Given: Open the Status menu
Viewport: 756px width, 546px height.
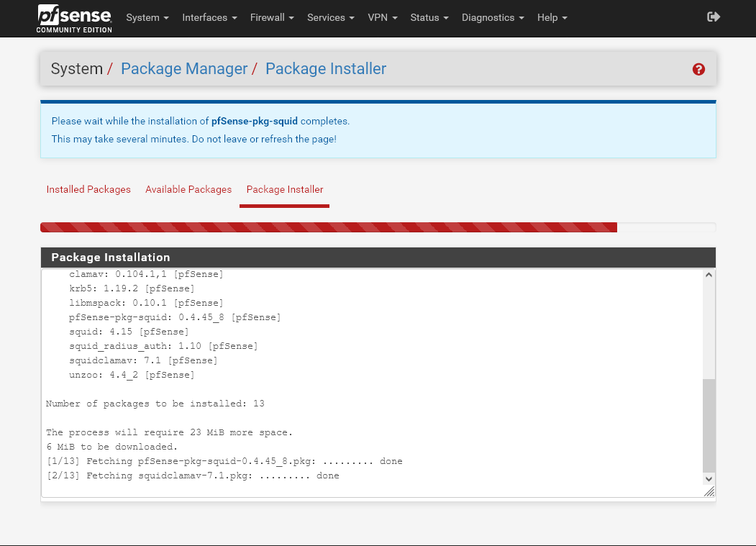Looking at the screenshot, I should pos(429,17).
